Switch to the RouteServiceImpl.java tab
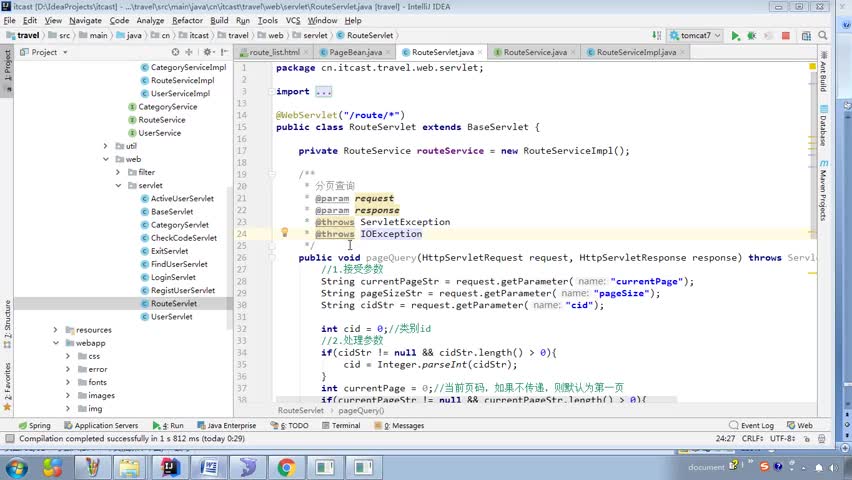 [x=636, y=52]
